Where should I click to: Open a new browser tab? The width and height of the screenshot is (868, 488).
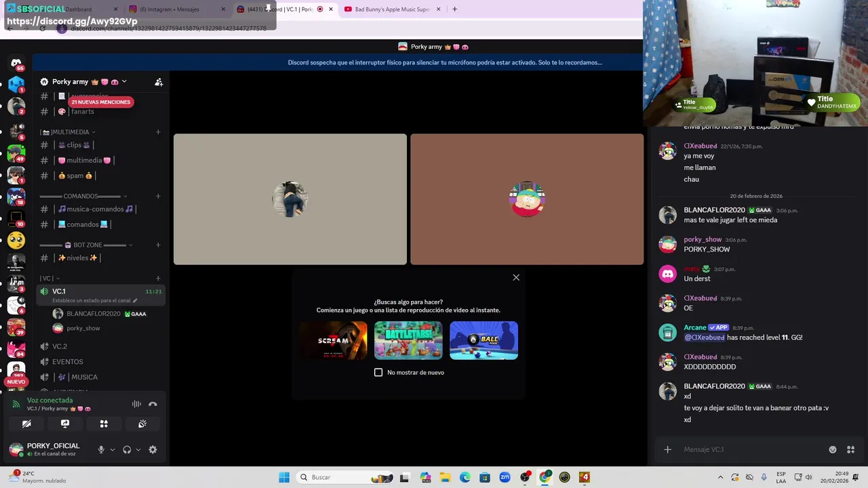[x=454, y=9]
